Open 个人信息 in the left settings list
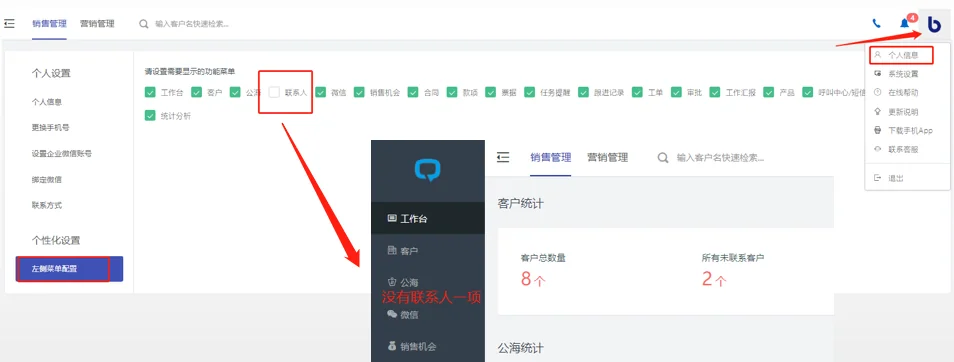Image resolution: width=954 pixels, height=362 pixels. 47,102
